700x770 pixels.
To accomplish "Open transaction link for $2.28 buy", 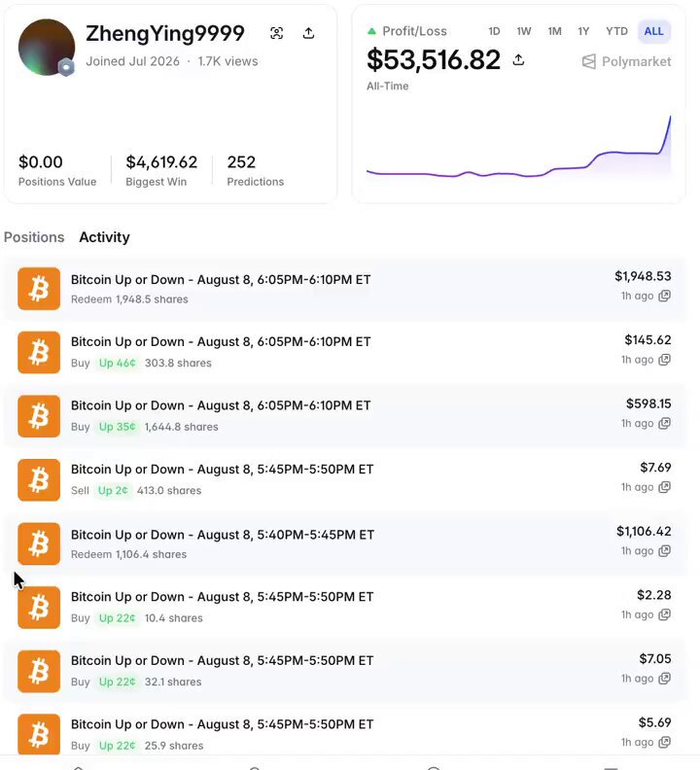I will pos(665,614).
